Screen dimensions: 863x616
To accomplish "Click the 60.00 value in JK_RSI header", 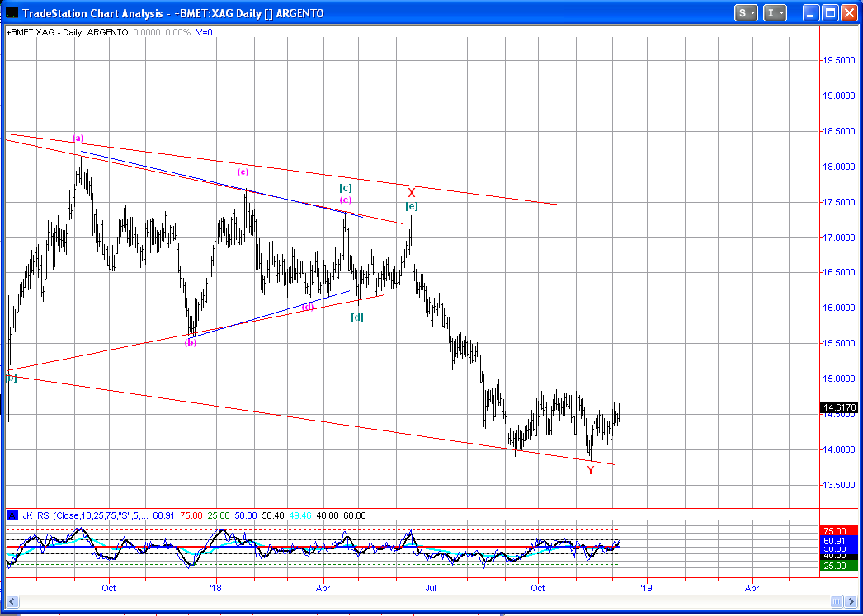I will (x=355, y=516).
